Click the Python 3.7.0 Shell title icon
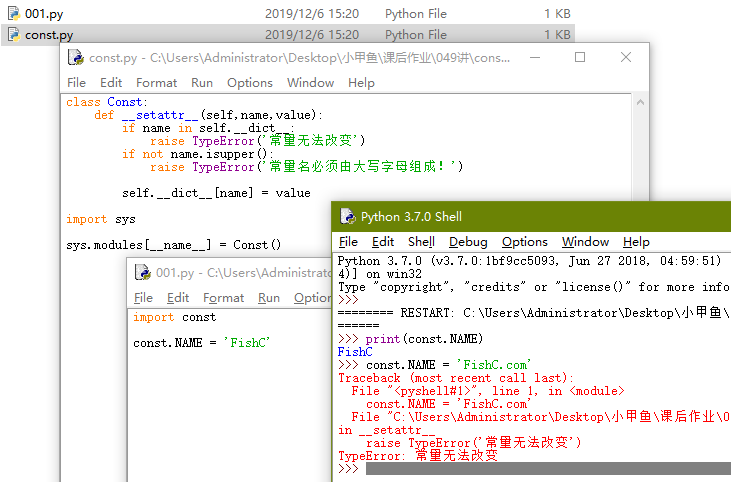 [x=347, y=216]
